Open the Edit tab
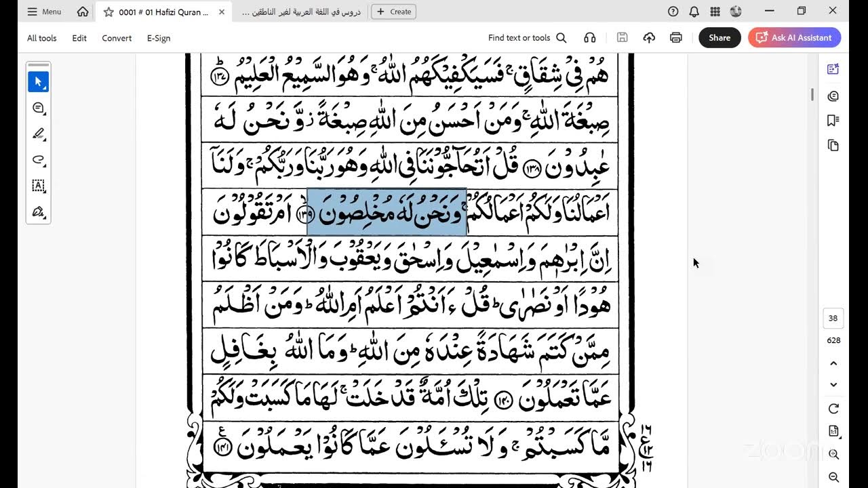This screenshot has height=488, width=868. tap(79, 38)
